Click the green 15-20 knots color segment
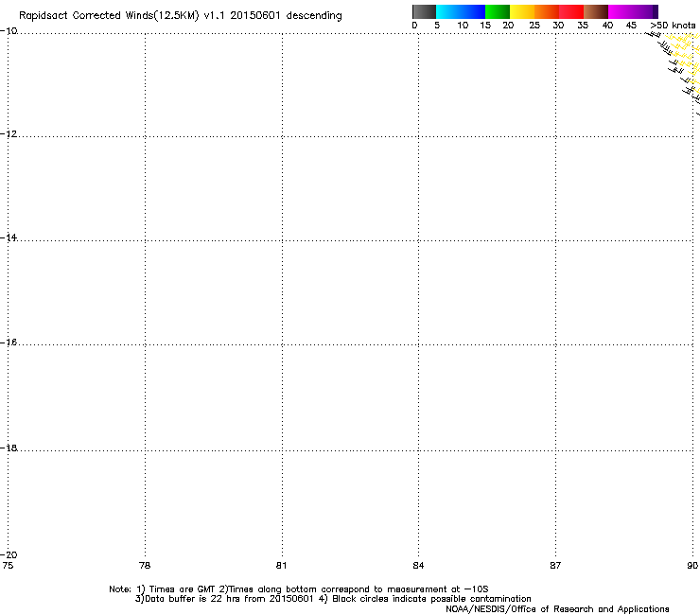Image resolution: width=700 pixels, height=615 pixels. (498, 11)
